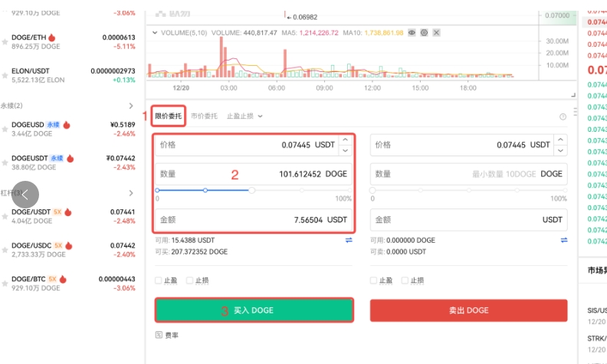
Task: Open the 费率 fee calculator icon
Action: tap(159, 335)
